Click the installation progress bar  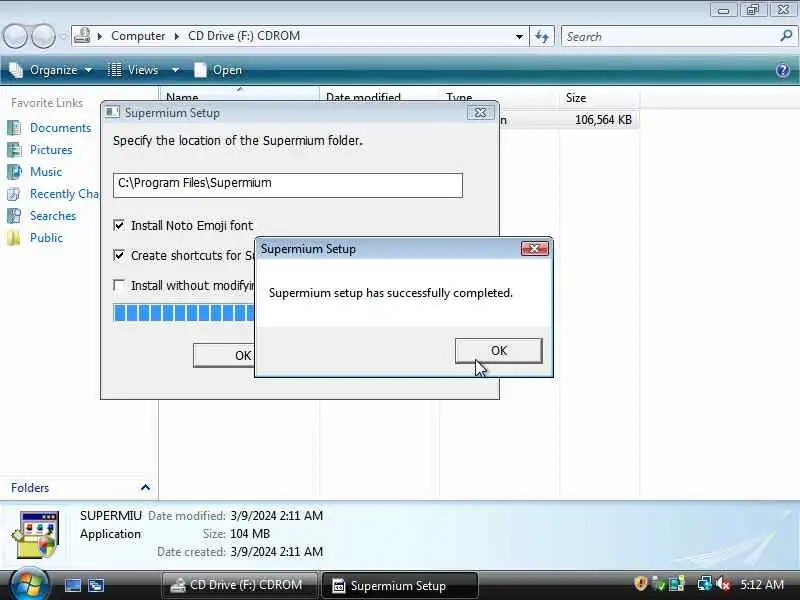coord(184,312)
